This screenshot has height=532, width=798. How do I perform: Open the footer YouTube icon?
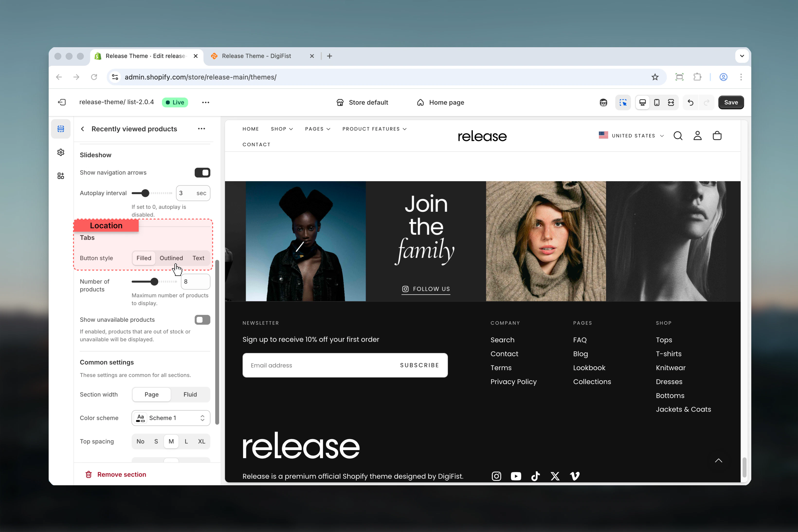(516, 476)
